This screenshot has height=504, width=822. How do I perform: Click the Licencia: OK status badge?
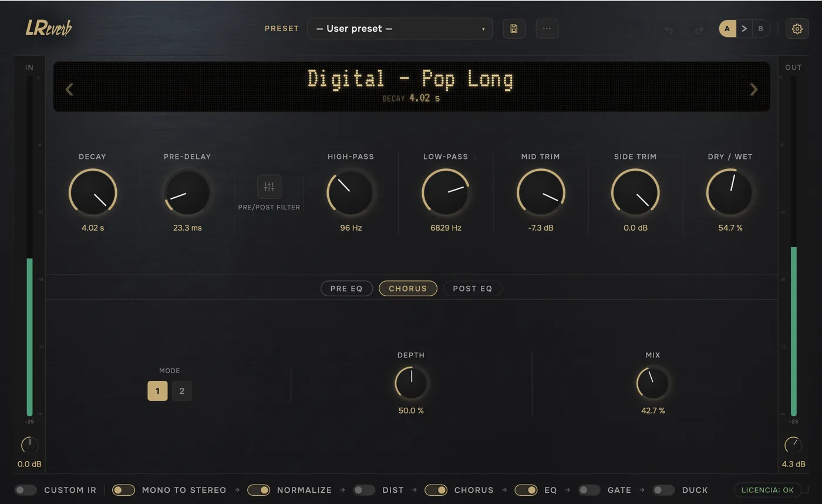click(x=767, y=490)
